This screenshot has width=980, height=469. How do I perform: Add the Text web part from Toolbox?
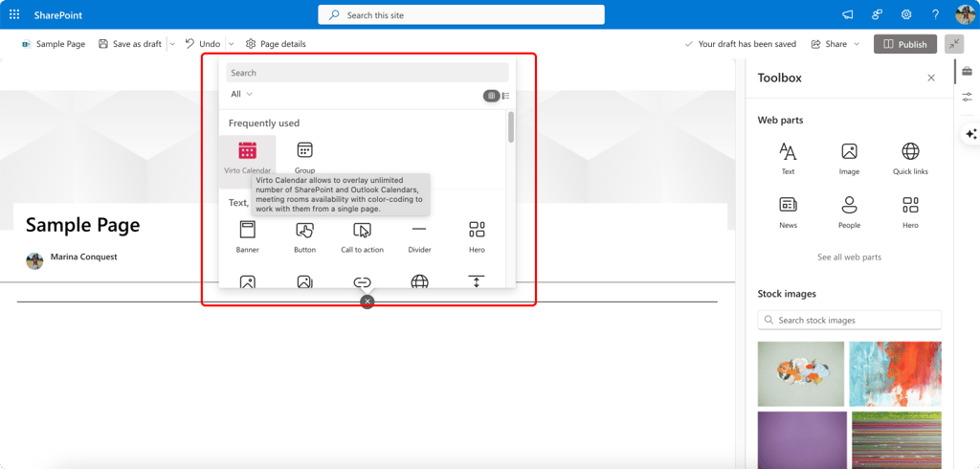(788, 158)
